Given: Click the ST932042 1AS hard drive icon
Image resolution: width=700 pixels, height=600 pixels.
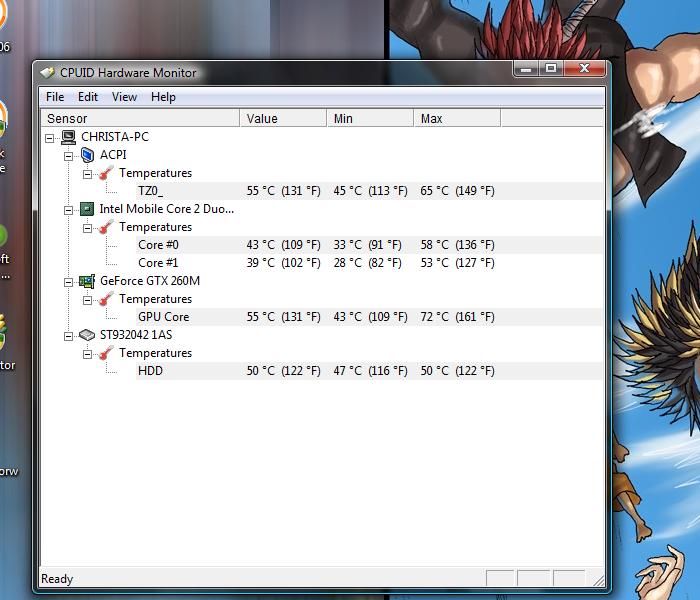Looking at the screenshot, I should tap(87, 335).
